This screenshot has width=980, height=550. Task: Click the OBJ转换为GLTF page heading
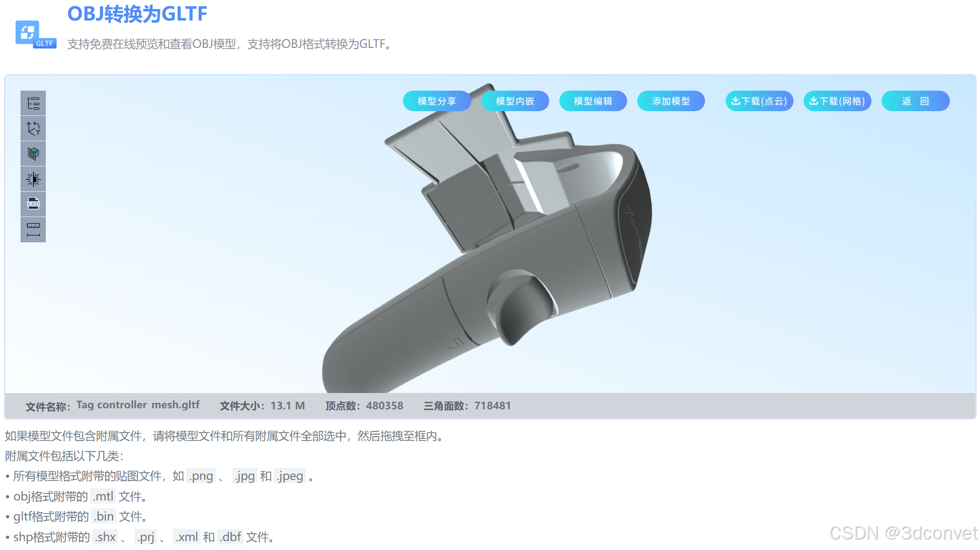point(138,14)
